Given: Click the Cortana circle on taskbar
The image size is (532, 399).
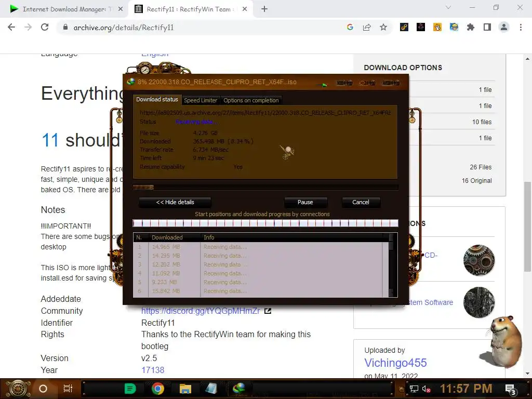Looking at the screenshot, I should pos(43,389).
